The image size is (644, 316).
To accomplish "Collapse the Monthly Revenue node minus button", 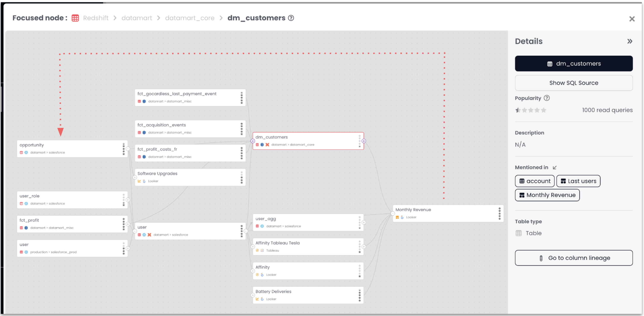I will [393, 213].
